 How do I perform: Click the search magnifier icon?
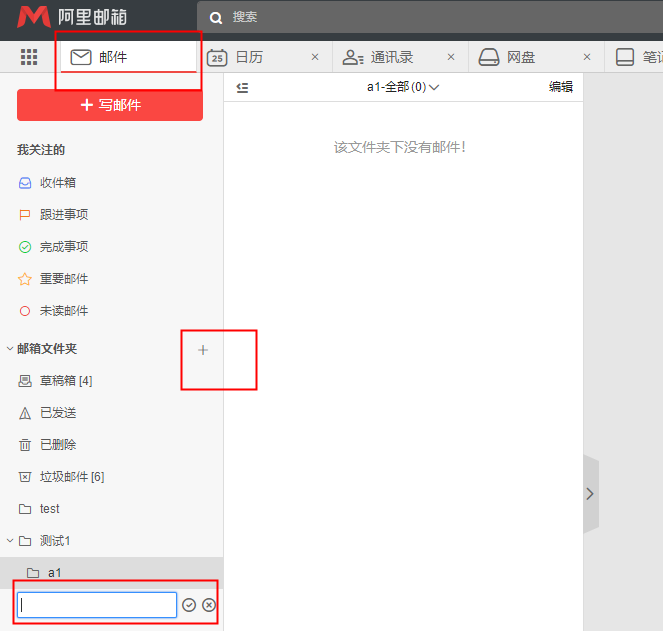[x=215, y=17]
